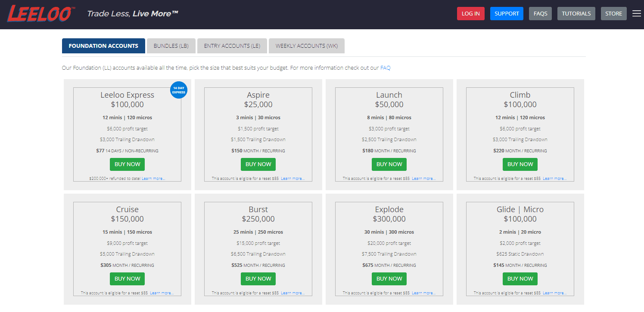Open the SUPPORT page

507,13
